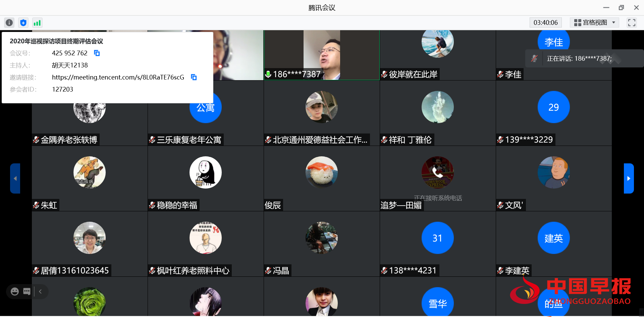Image resolution: width=644 pixels, height=317 pixels.
Task: Minimize the 腾讯会议 window
Action: pos(606,7)
